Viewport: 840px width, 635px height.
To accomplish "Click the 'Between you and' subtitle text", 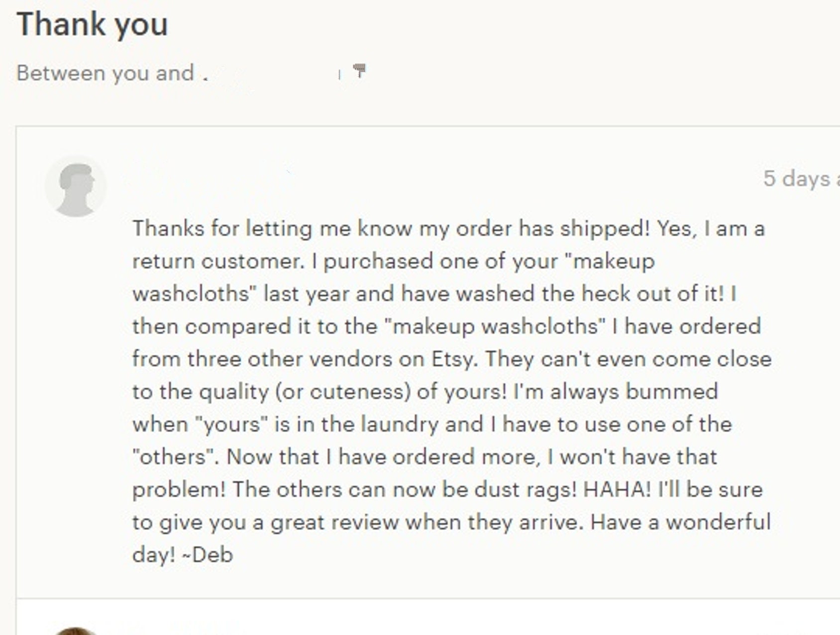I will (105, 74).
